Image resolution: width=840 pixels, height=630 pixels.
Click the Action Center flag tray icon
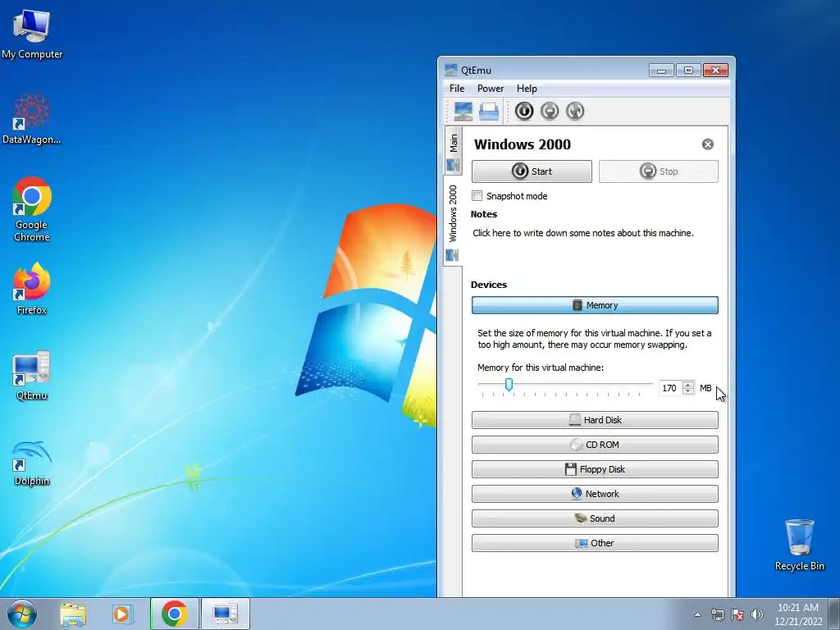point(737,614)
